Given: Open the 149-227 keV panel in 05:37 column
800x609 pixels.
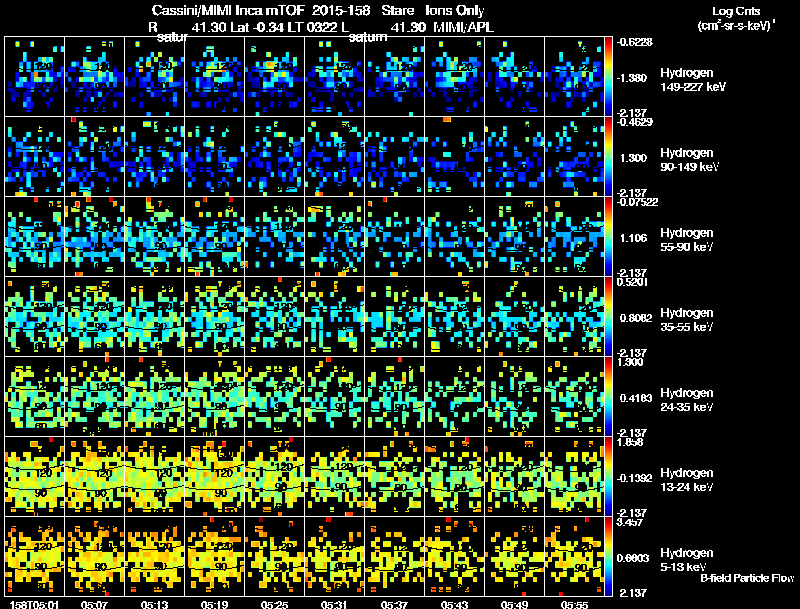Looking at the screenshot, I should [x=394, y=77].
